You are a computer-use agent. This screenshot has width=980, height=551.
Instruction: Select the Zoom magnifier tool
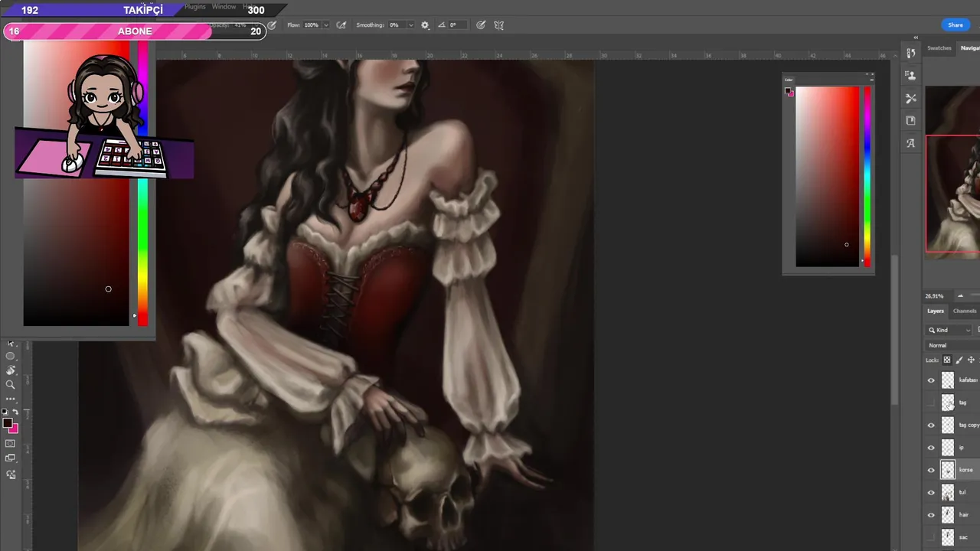(10, 384)
